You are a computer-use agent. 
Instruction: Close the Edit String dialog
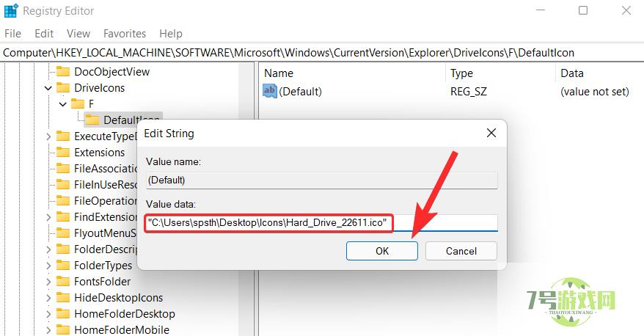pos(491,134)
